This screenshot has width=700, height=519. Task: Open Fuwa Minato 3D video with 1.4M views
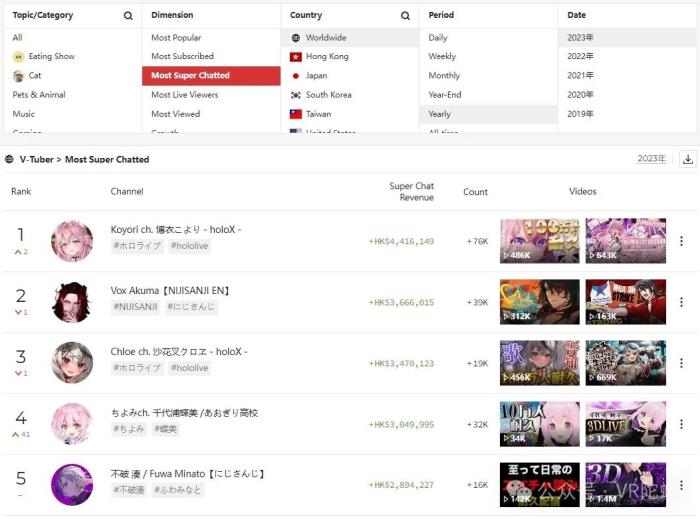point(625,485)
